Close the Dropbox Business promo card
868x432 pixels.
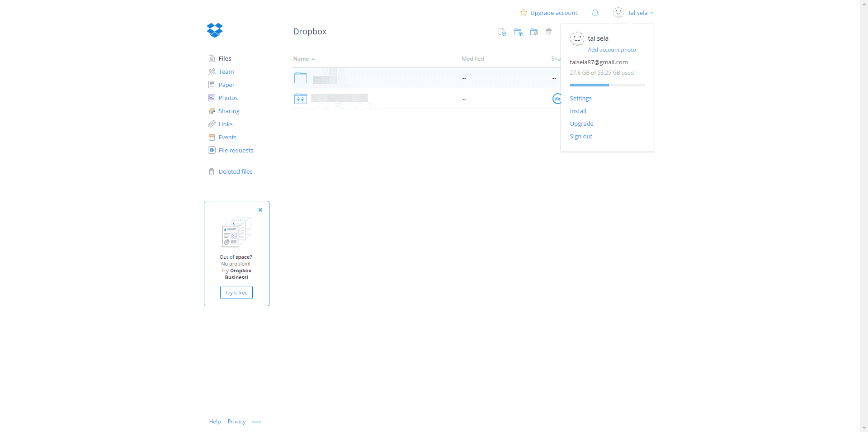pos(260,210)
